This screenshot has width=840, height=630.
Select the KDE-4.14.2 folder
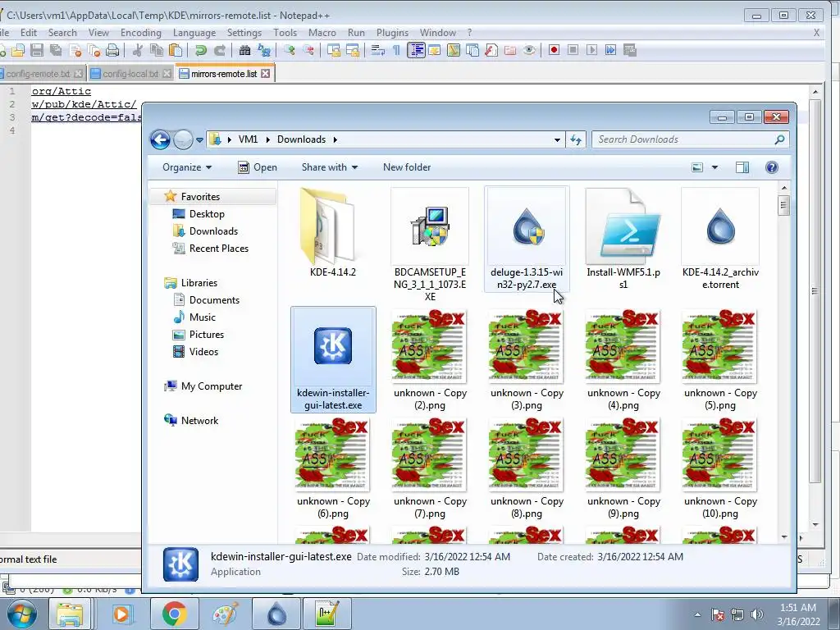pyautogui.click(x=333, y=233)
